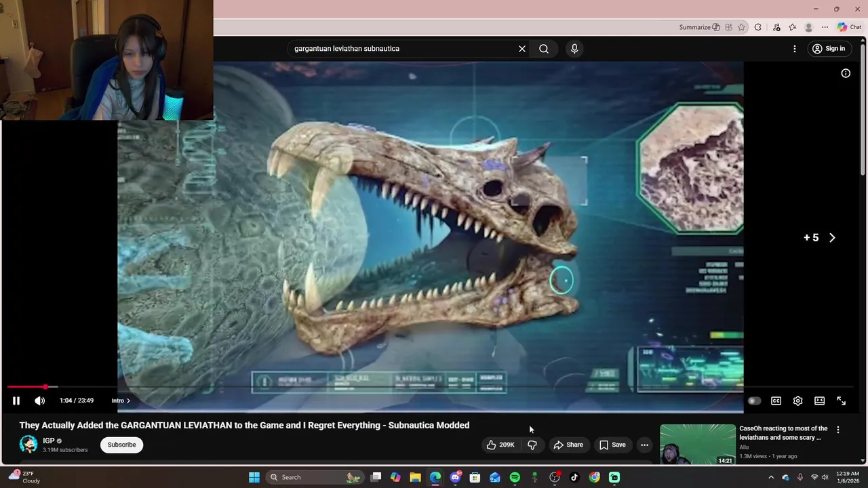The width and height of the screenshot is (868, 488).
Task: Open TikTok from the taskbar
Action: click(x=574, y=477)
